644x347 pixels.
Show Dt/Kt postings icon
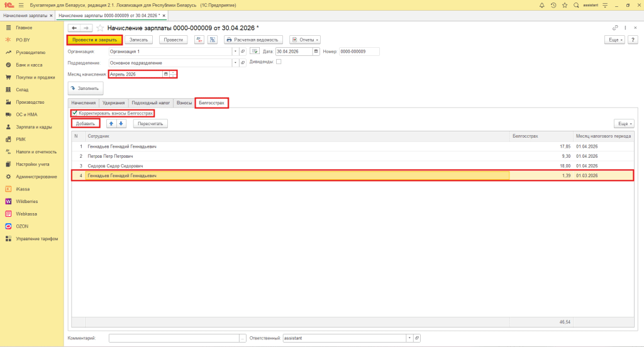(x=199, y=40)
